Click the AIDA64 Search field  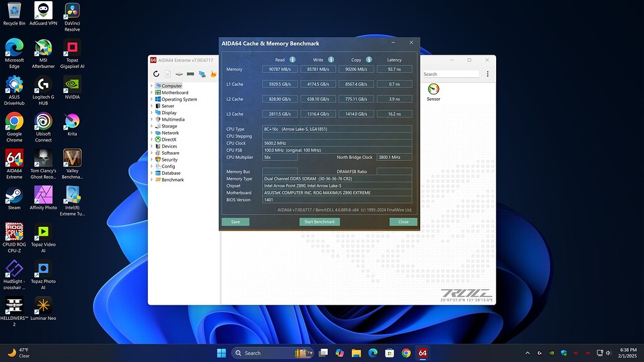point(451,74)
